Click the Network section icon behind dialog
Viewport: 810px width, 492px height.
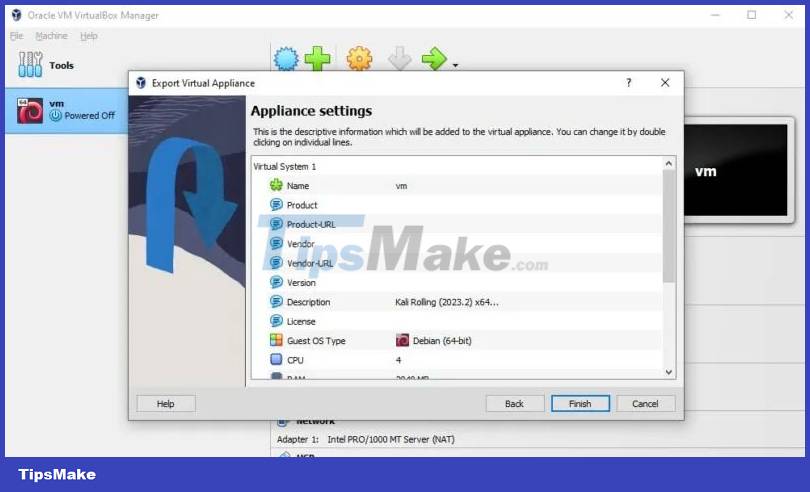[x=283, y=422]
